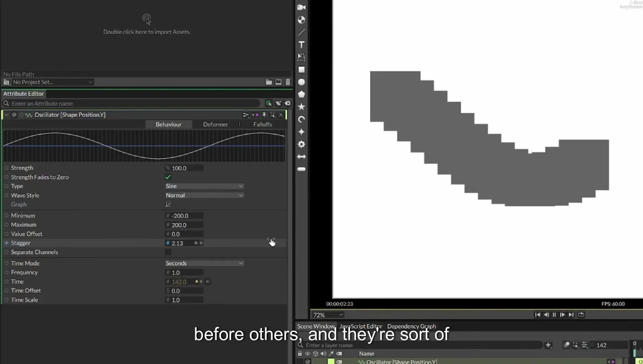Click the current frame field showing 142
This screenshot has height=364, width=643.
pyautogui.click(x=609, y=345)
